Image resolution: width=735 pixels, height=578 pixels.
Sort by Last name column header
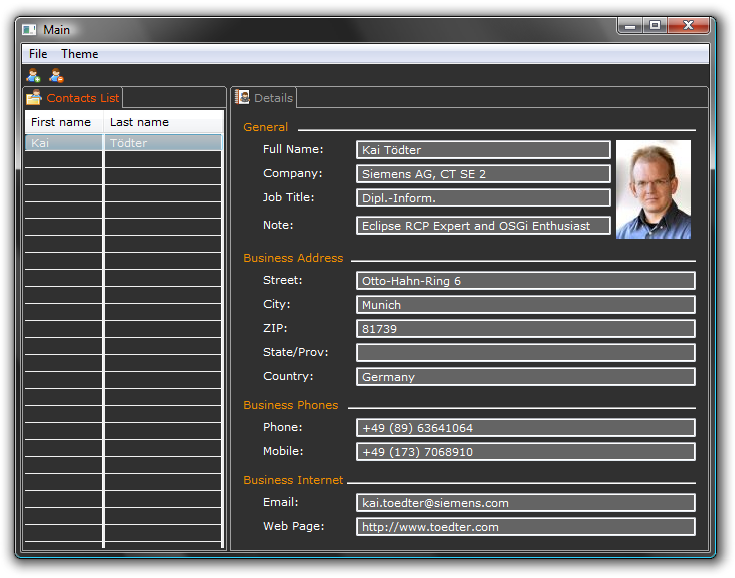[x=163, y=122]
